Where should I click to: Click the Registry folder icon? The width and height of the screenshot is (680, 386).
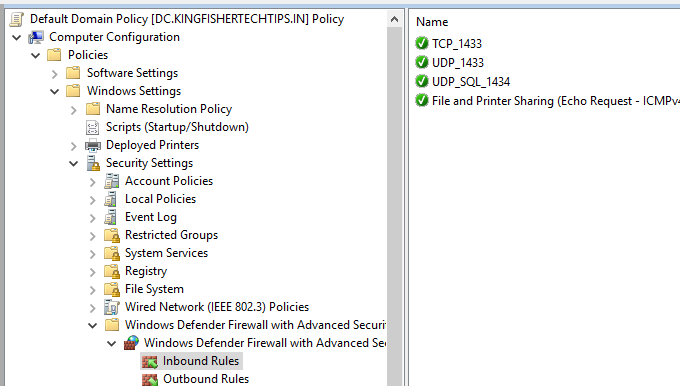pyautogui.click(x=112, y=272)
